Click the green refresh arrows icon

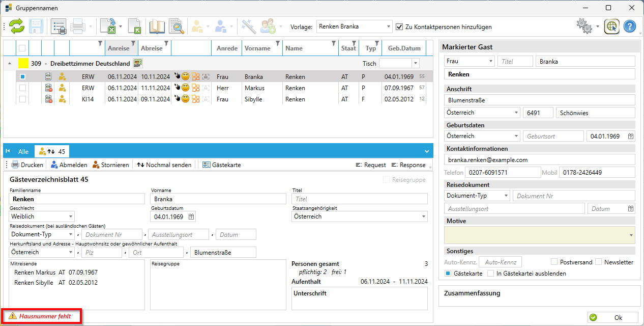pos(17,26)
